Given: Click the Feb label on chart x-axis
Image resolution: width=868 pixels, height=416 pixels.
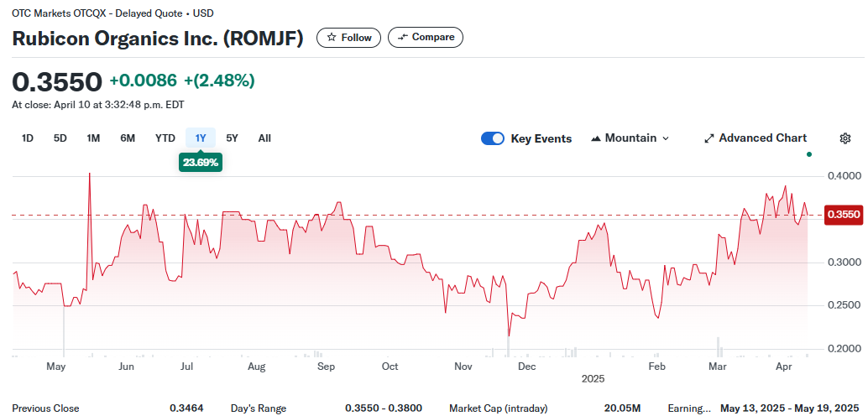Looking at the screenshot, I should click(656, 367).
